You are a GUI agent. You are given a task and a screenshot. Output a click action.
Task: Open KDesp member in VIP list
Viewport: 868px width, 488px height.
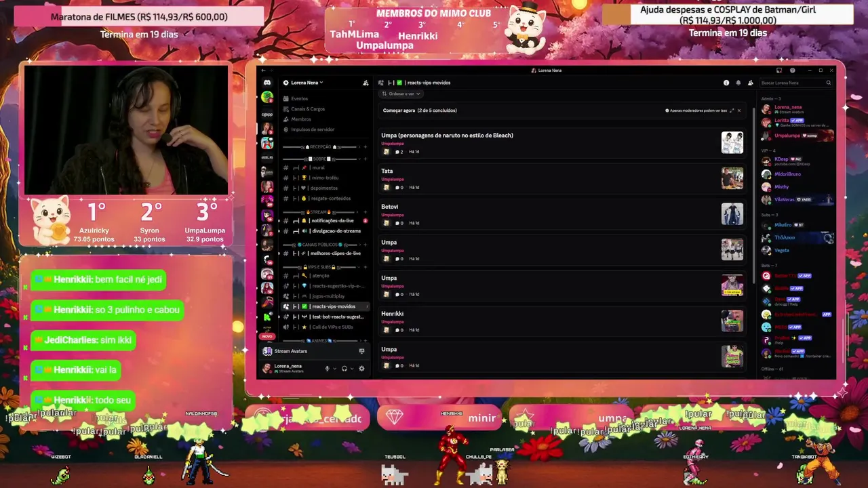click(797, 161)
